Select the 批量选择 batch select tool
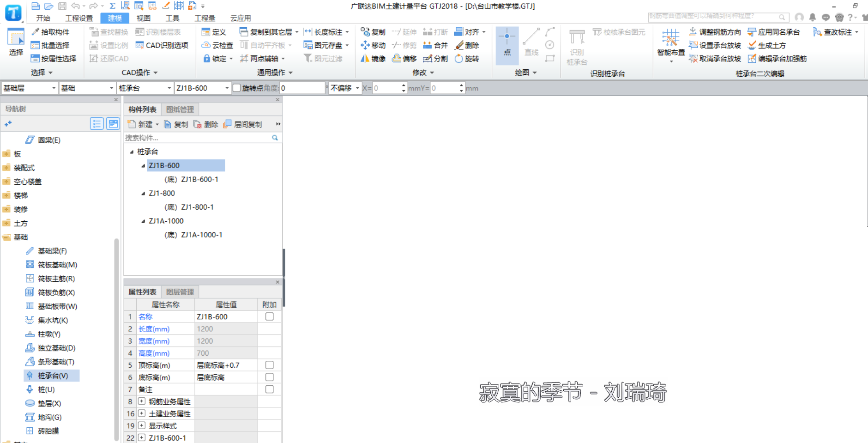The image size is (868, 443). (x=50, y=45)
